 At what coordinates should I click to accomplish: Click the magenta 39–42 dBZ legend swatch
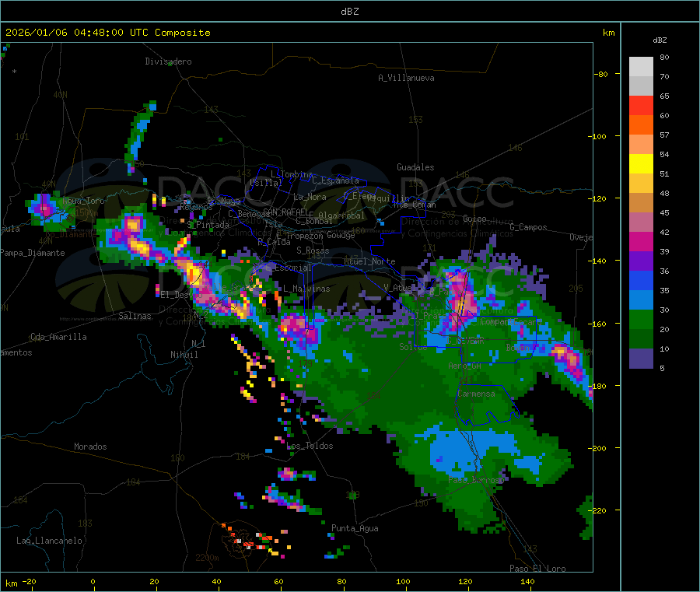[641, 241]
